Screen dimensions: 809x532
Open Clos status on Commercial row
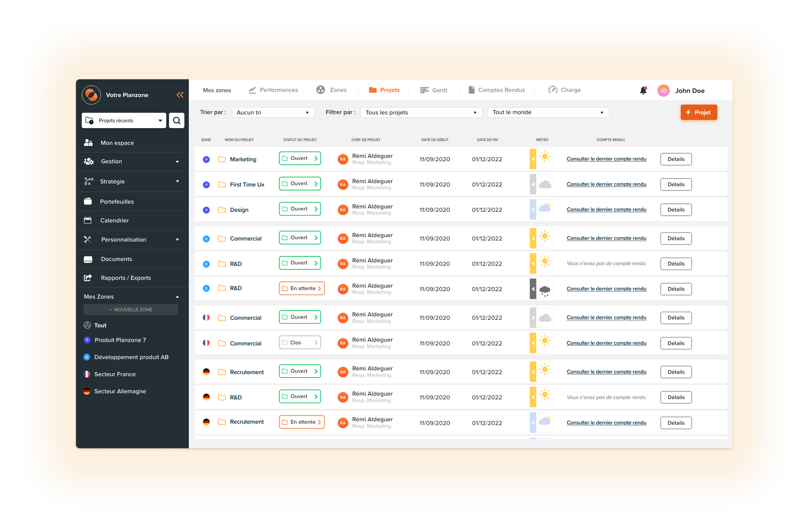(x=300, y=342)
